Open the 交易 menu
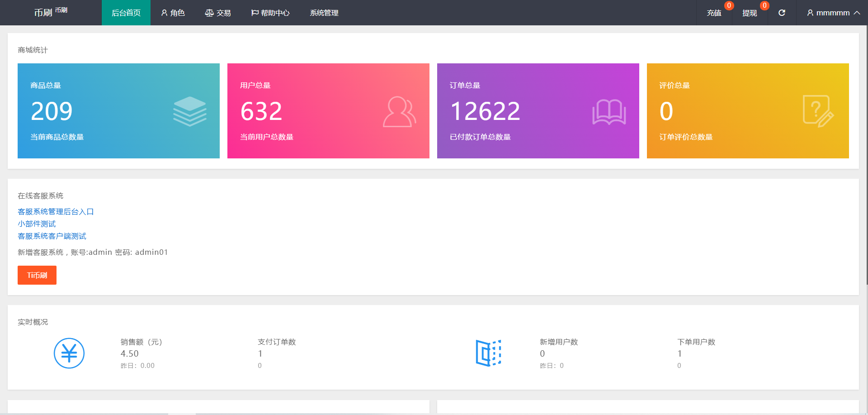Screen dimensions: 868x415 point(217,13)
